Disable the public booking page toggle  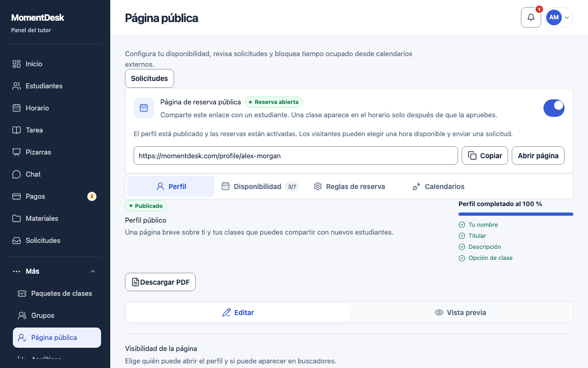(x=554, y=108)
